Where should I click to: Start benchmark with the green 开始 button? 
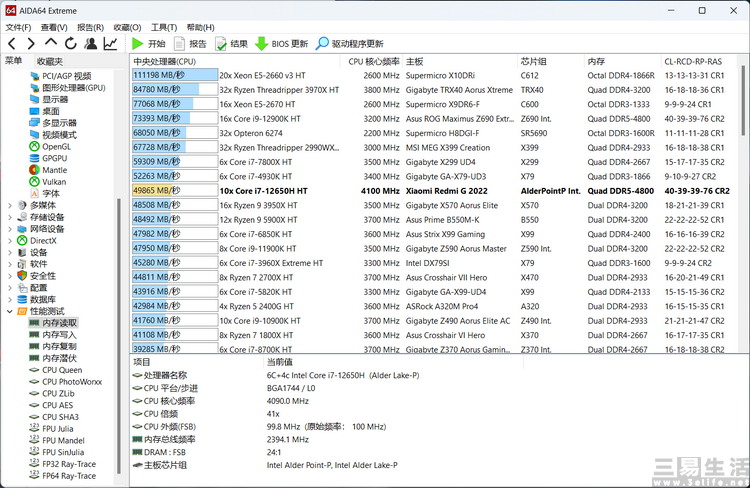(149, 44)
